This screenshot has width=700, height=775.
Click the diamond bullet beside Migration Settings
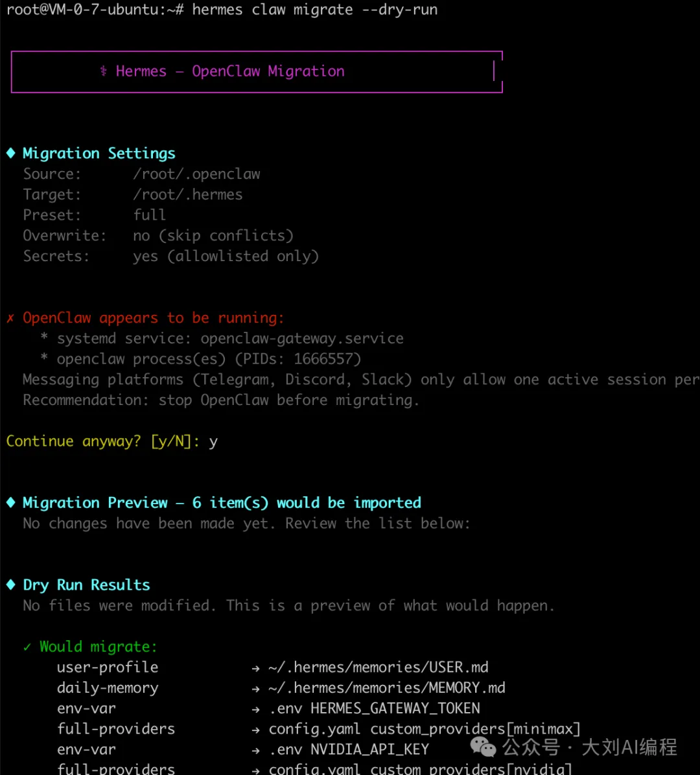coord(11,153)
